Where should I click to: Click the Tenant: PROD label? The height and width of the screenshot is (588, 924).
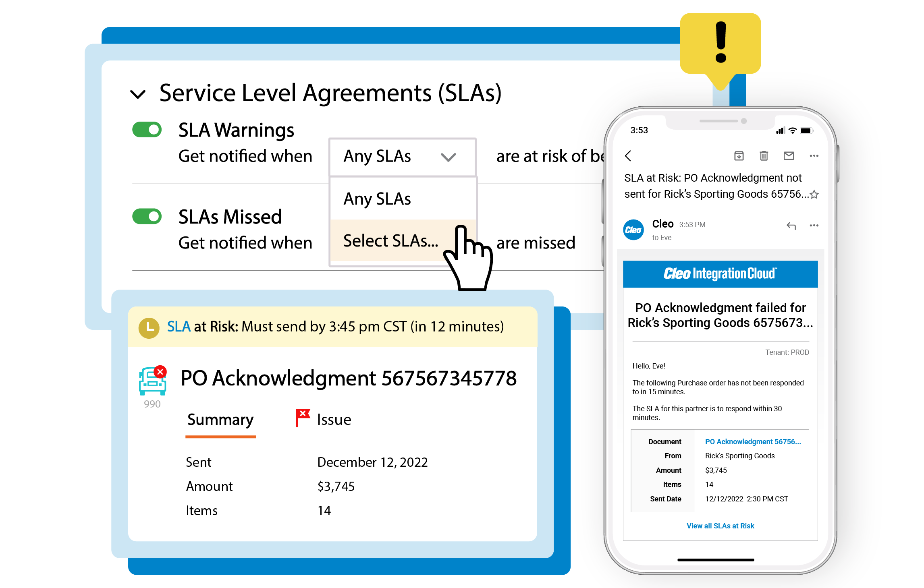click(x=787, y=352)
